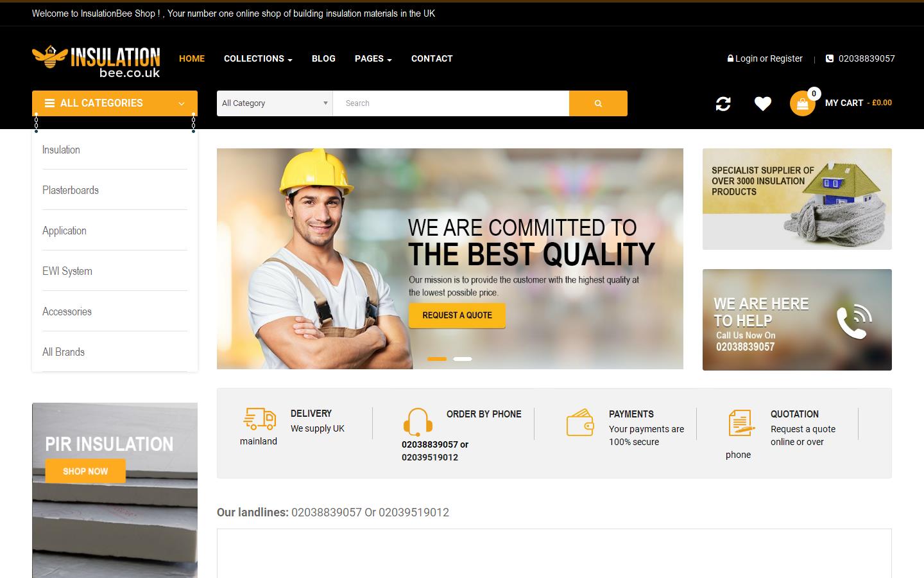Click the quotation document icon
The image size is (924, 578).
pos(741,422)
